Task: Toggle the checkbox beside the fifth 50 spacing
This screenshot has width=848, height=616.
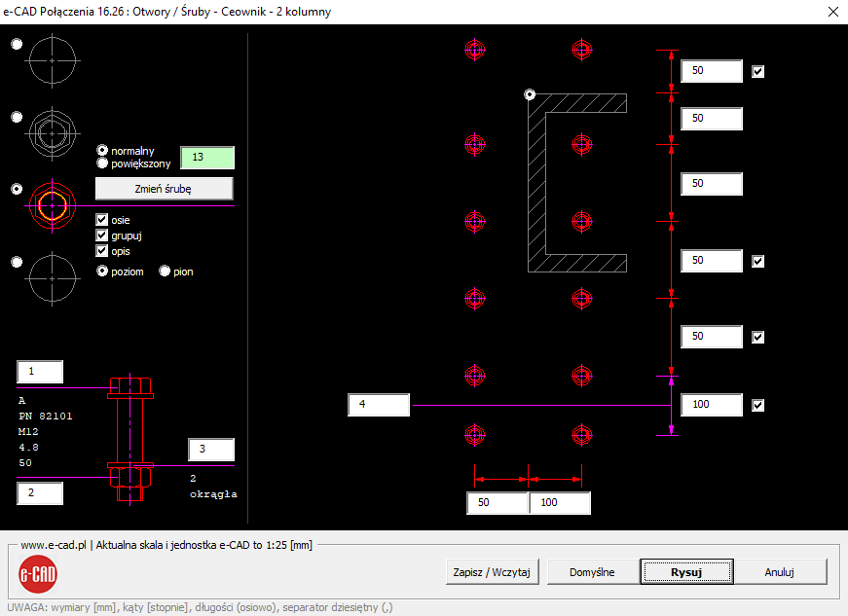Action: pyautogui.click(x=758, y=338)
